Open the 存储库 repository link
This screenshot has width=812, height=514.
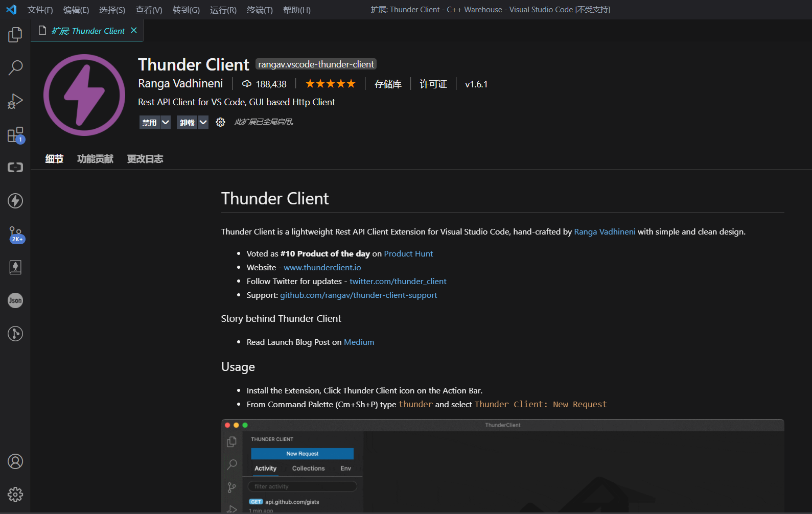388,84
